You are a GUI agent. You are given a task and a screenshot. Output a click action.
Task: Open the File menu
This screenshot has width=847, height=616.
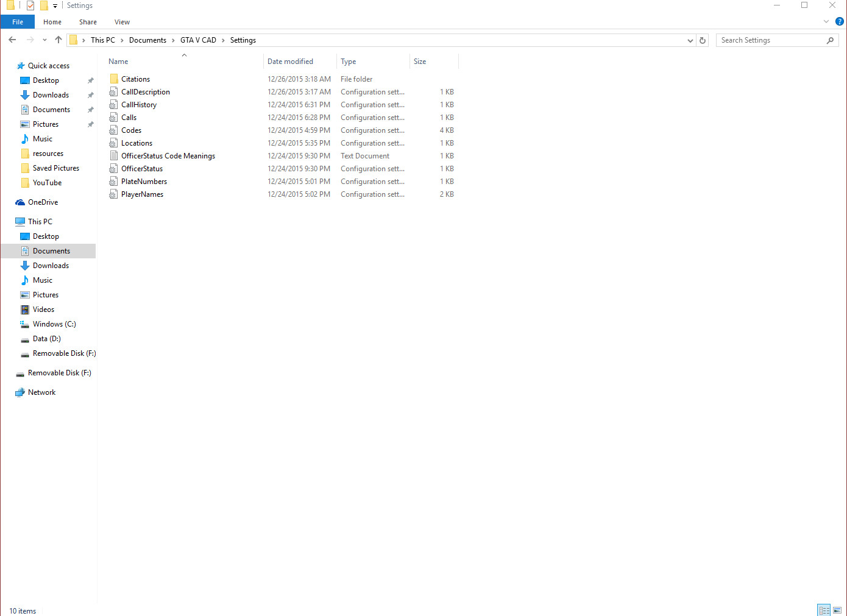tap(18, 22)
